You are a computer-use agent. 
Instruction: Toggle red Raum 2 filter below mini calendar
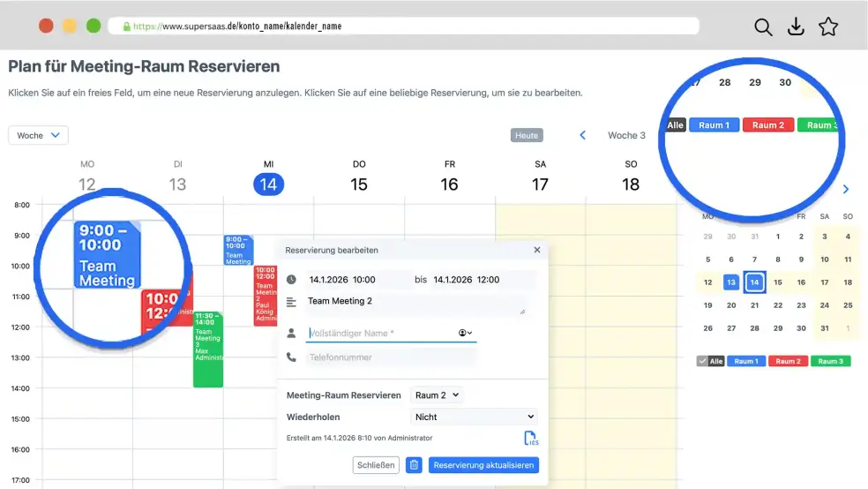coord(788,361)
